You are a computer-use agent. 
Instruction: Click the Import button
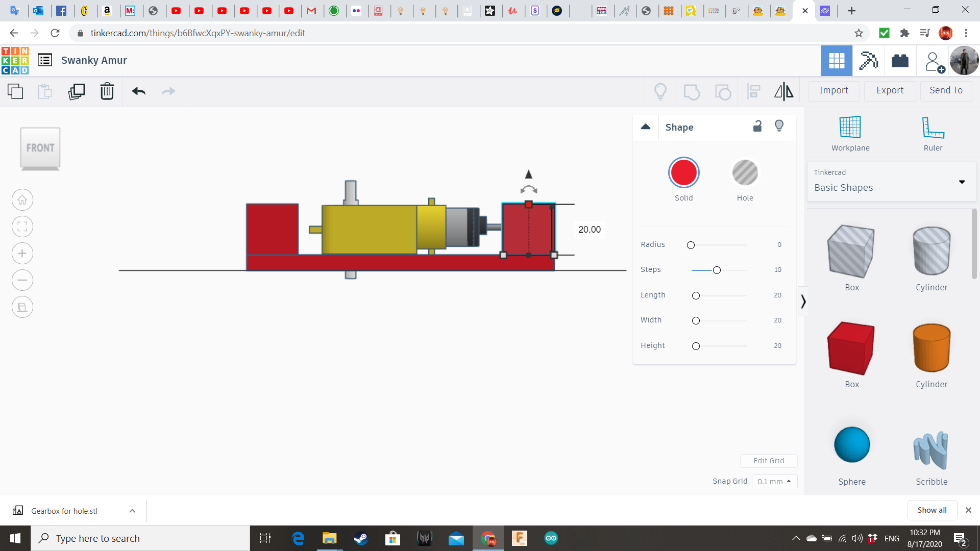click(x=834, y=90)
